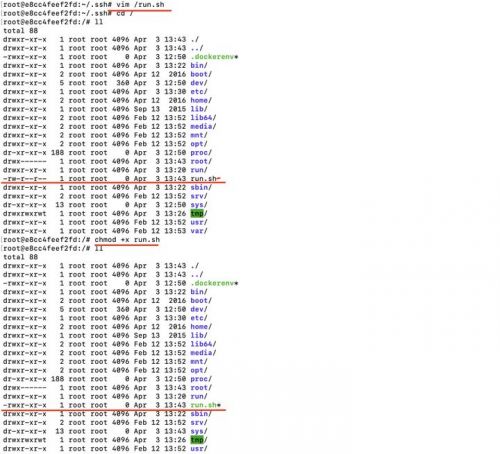This screenshot has height=454, width=500.
Task: Select the highlighted tmp/ in second listing
Action: (199, 440)
